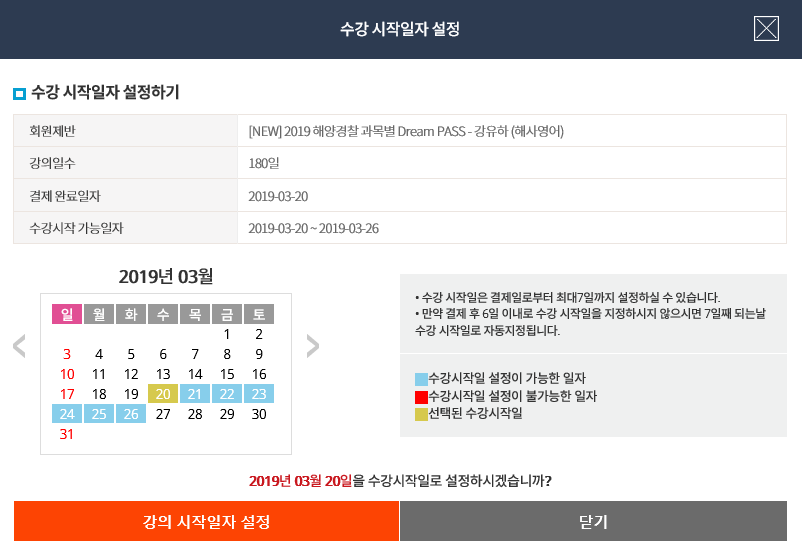Viewport: 802px width, 549px height.
Task: Click the 일 (Sunday) column header
Action: pos(67,314)
